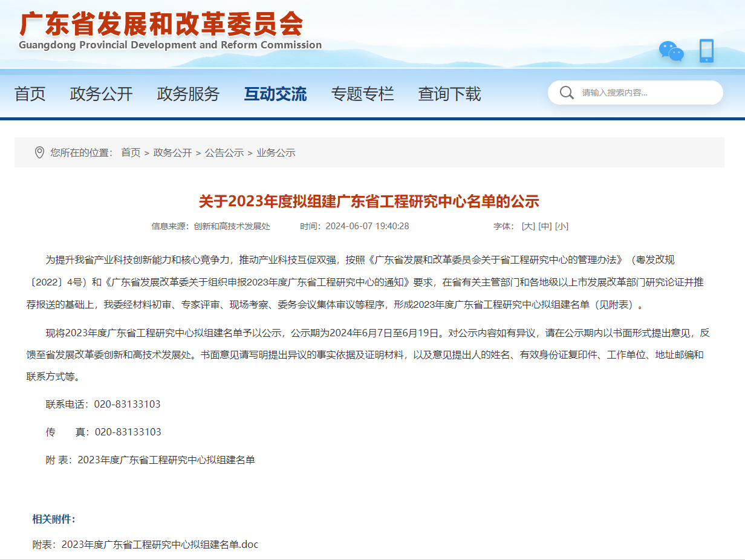Set font size to large [大]
This screenshot has height=560, width=745.
pos(528,226)
